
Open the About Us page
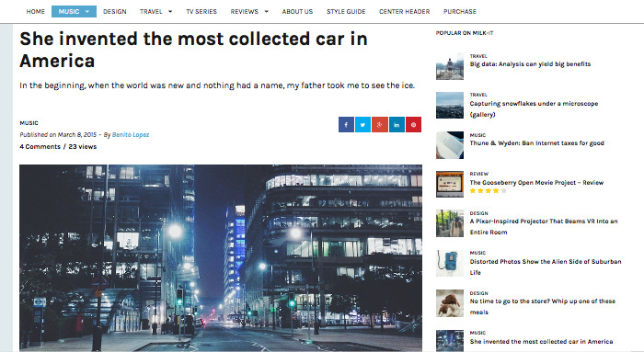point(297,11)
